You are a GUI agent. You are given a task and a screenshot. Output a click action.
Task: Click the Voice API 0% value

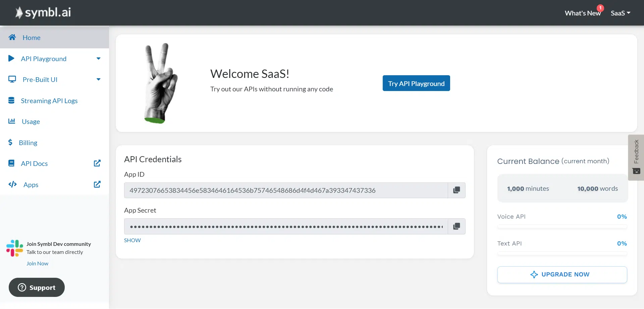pos(622,217)
